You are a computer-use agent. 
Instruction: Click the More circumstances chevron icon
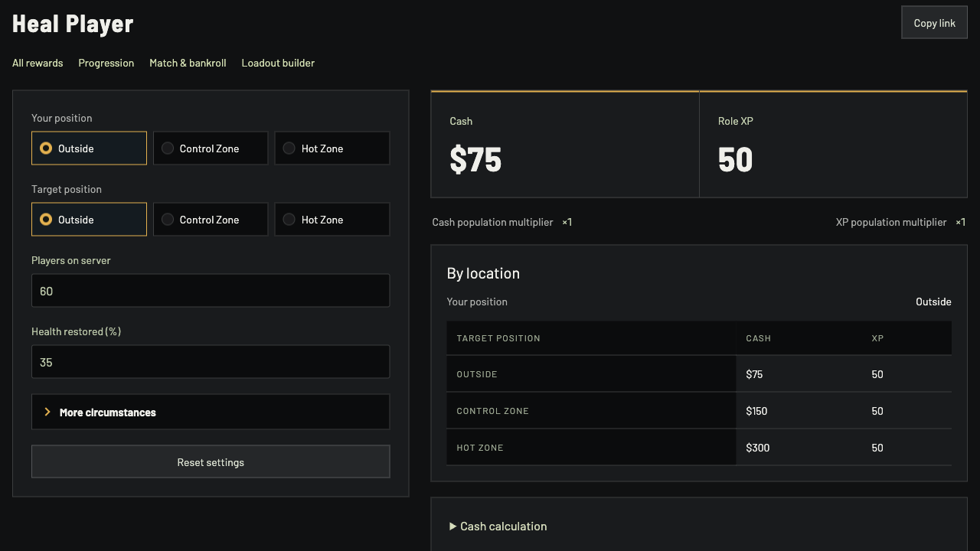point(47,412)
